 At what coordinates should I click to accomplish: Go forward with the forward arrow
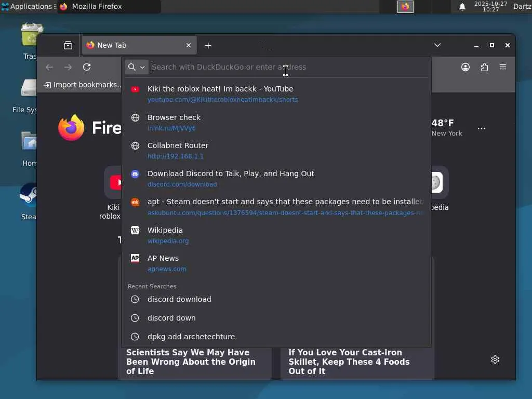point(68,67)
